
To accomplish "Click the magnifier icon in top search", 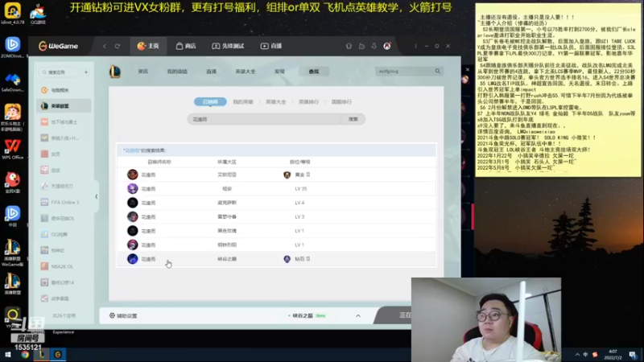I will [437, 71].
